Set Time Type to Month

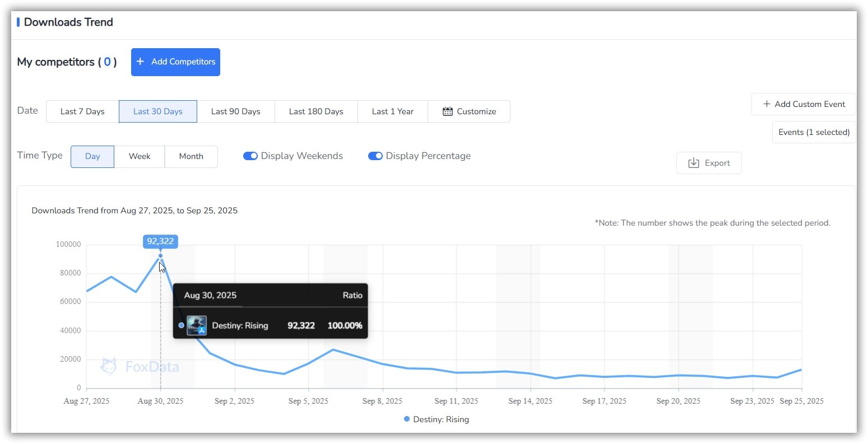click(x=191, y=157)
